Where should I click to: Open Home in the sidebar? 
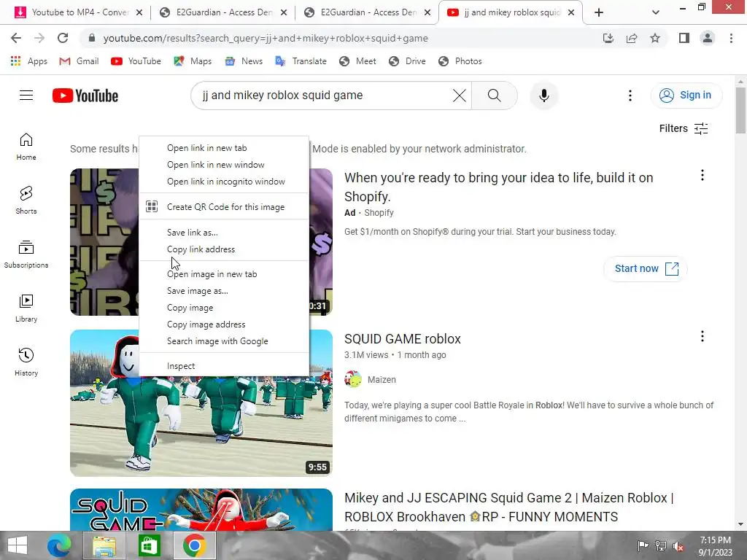click(x=26, y=146)
